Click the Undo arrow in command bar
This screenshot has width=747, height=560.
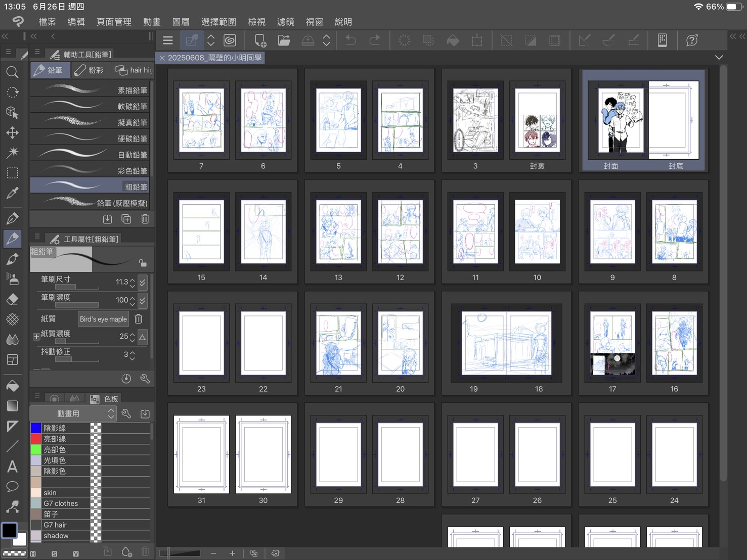pos(350,40)
